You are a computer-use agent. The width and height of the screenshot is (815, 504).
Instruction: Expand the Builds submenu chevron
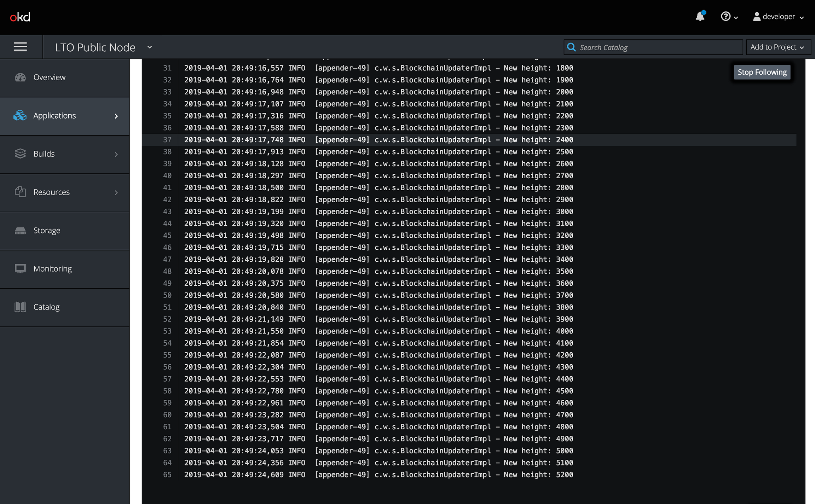(x=116, y=154)
